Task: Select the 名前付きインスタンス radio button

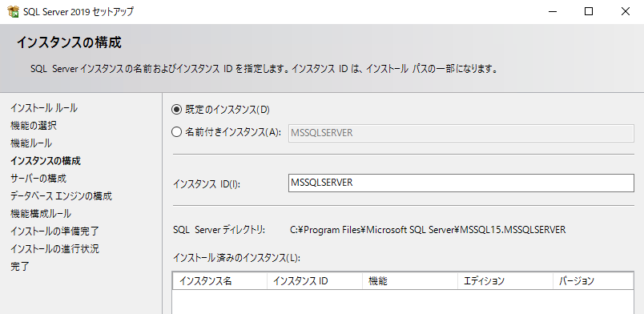Action: [176, 132]
